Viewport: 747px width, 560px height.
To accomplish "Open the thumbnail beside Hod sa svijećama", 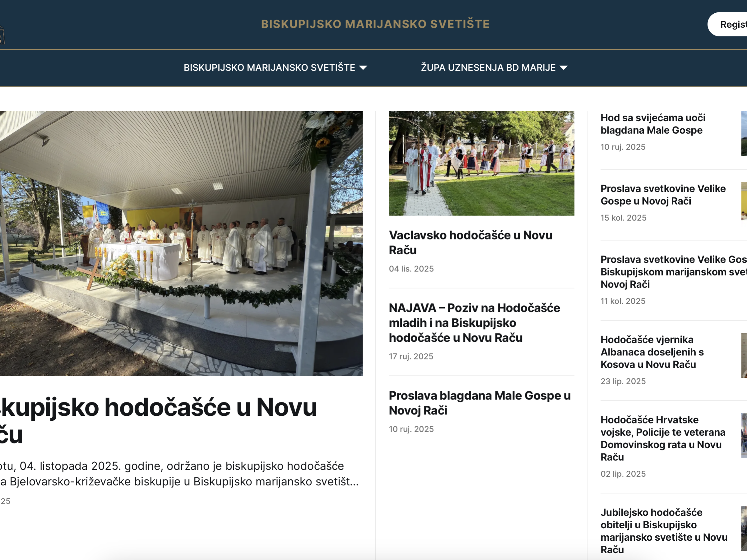I will coord(744,134).
